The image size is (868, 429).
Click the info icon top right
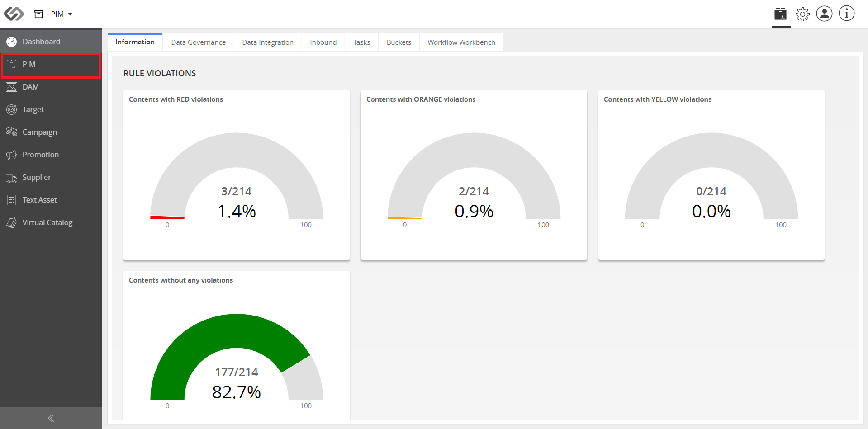[x=846, y=14]
